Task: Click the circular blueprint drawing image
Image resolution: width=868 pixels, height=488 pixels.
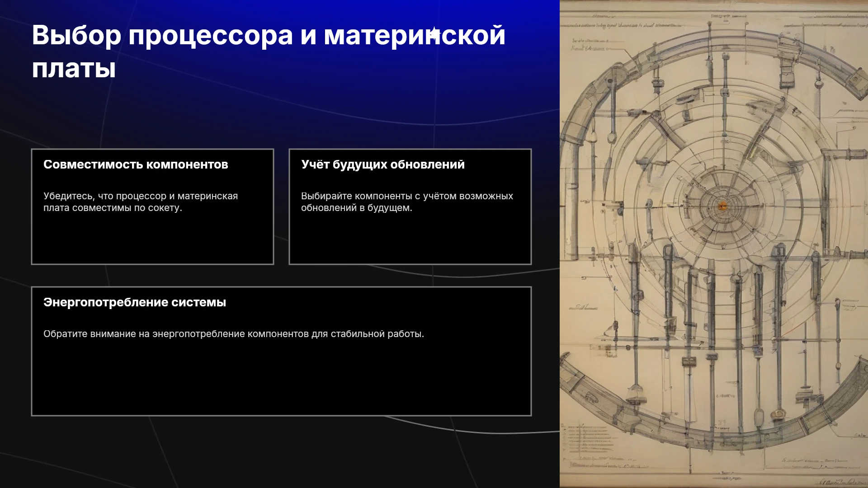Action: (714, 244)
